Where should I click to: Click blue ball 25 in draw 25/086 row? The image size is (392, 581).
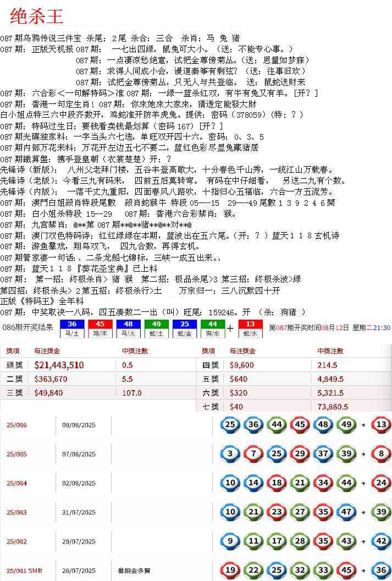coord(230,424)
